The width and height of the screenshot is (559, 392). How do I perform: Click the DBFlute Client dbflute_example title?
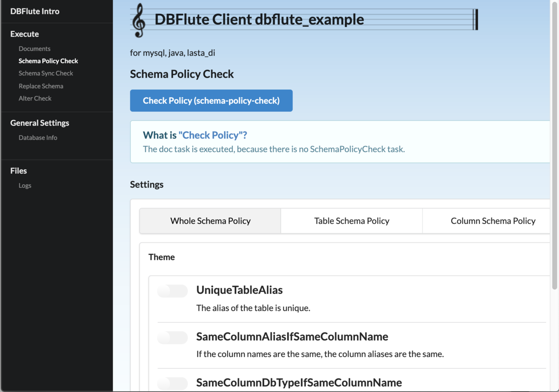(x=259, y=20)
